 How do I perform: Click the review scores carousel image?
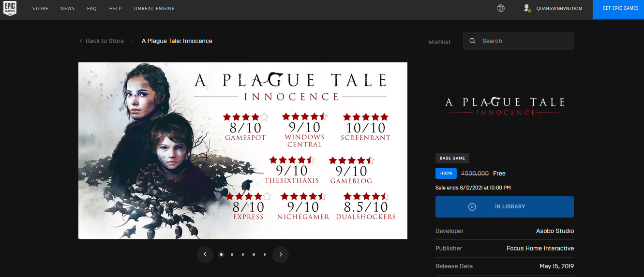[x=243, y=151]
